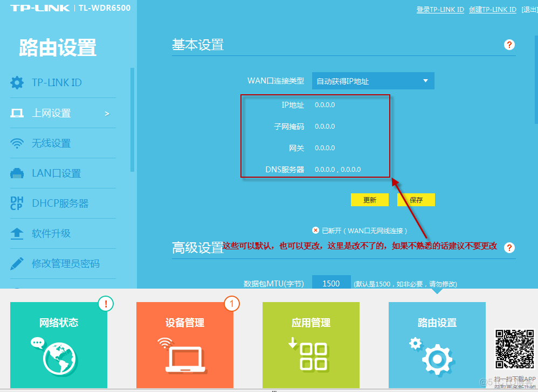Click the exclamation badge on 网络状态
This screenshot has height=392, width=538.
coord(106,304)
